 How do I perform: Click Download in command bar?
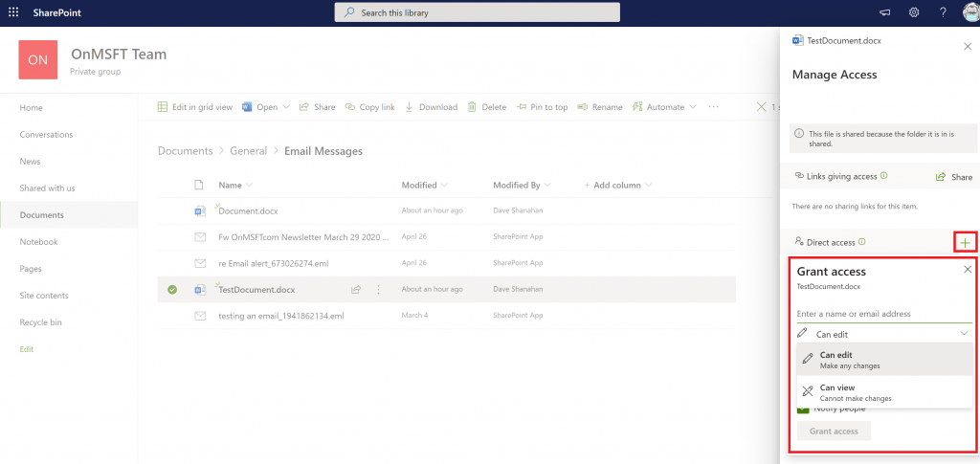432,107
